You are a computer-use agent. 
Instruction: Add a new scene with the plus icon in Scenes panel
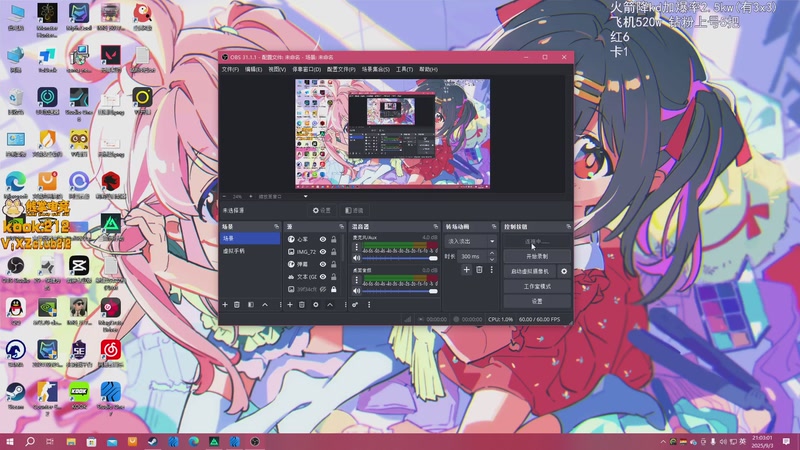click(225, 305)
